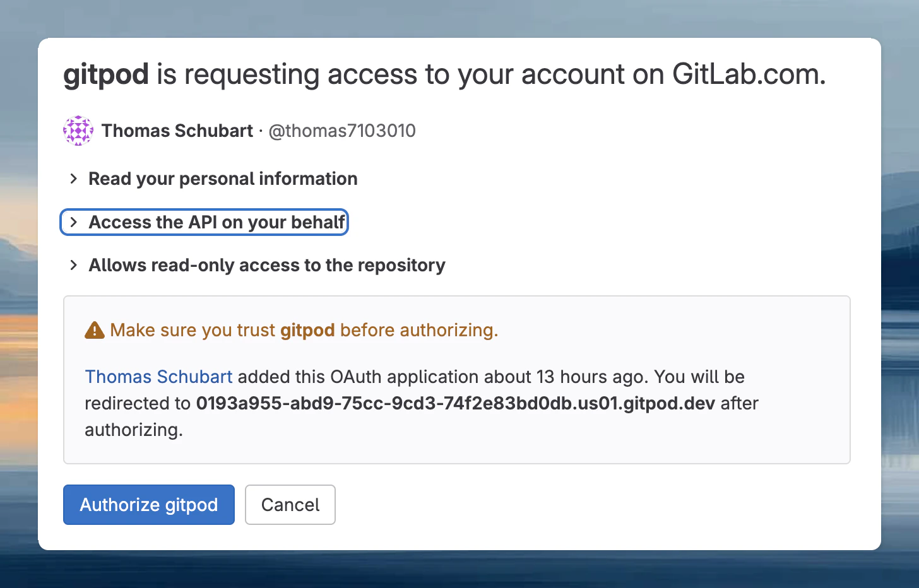Click the GitLab.com text in the page heading

pos(747,74)
